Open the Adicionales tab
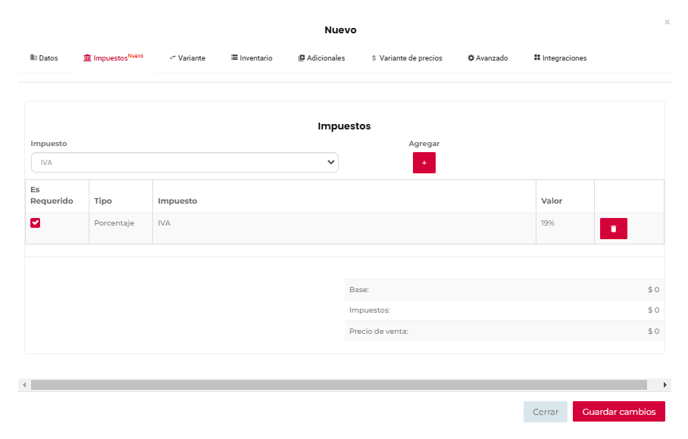Image resolution: width=688 pixels, height=439 pixels. 321,58
